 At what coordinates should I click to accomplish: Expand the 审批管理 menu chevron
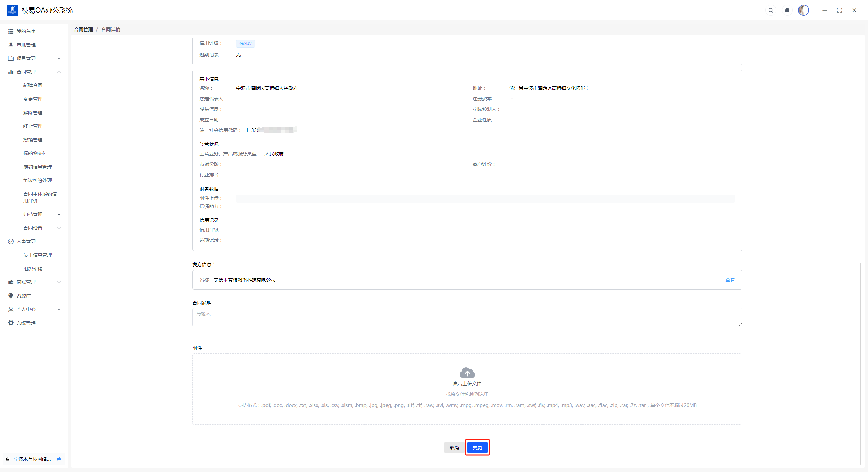(x=59, y=45)
